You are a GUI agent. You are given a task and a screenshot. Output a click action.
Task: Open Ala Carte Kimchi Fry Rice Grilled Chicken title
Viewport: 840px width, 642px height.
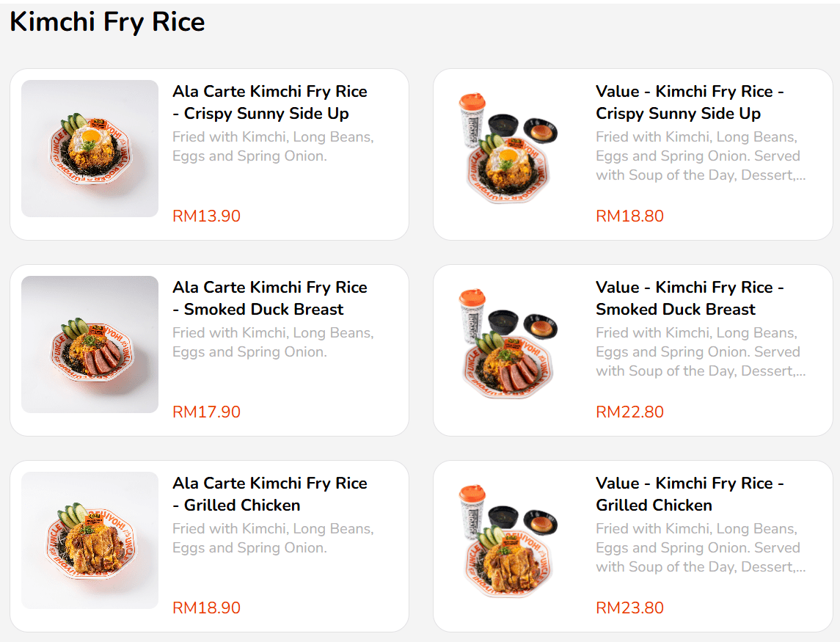pyautogui.click(x=269, y=495)
